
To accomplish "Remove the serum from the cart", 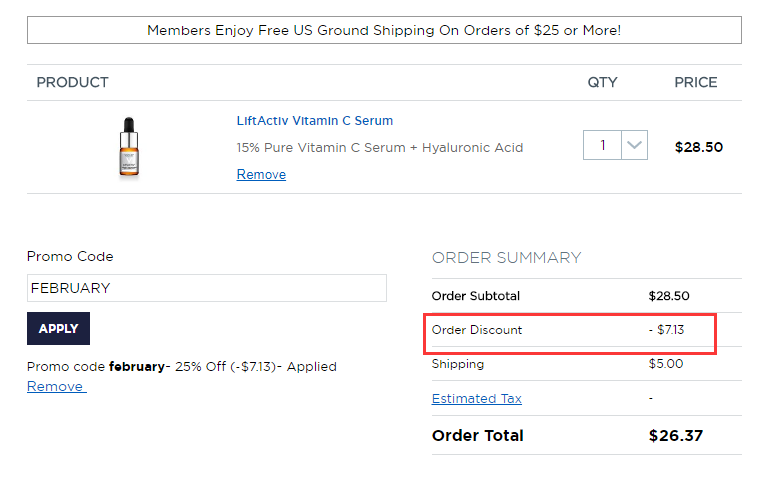I will tap(261, 174).
